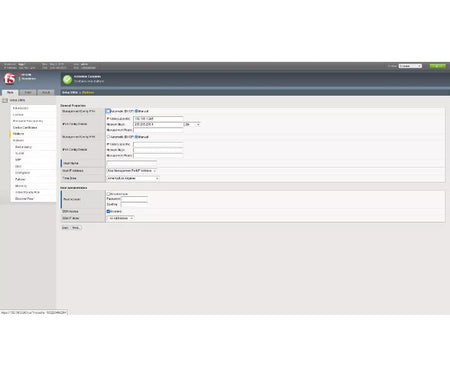The image size is (450, 375).
Task: Open the About tab
Action: 46,92
